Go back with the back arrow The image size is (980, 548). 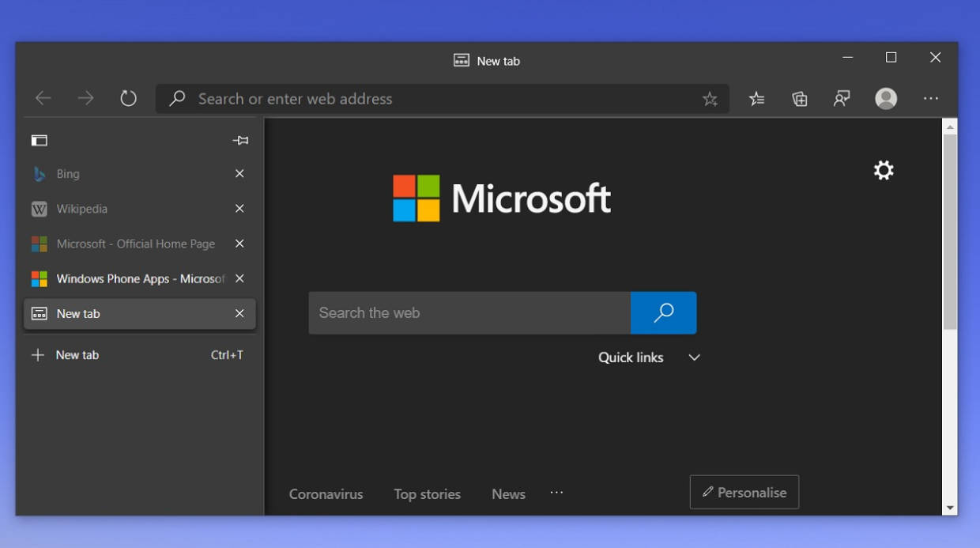click(x=43, y=99)
